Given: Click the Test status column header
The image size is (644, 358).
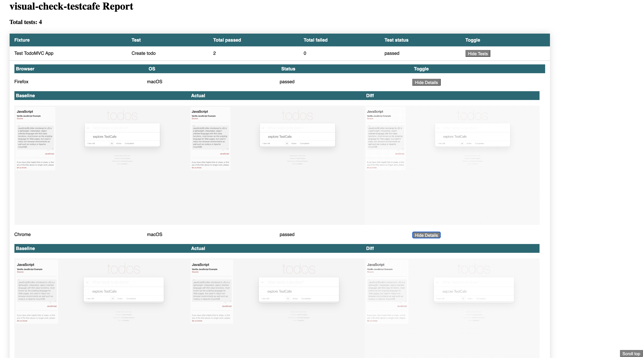Looking at the screenshot, I should [396, 40].
